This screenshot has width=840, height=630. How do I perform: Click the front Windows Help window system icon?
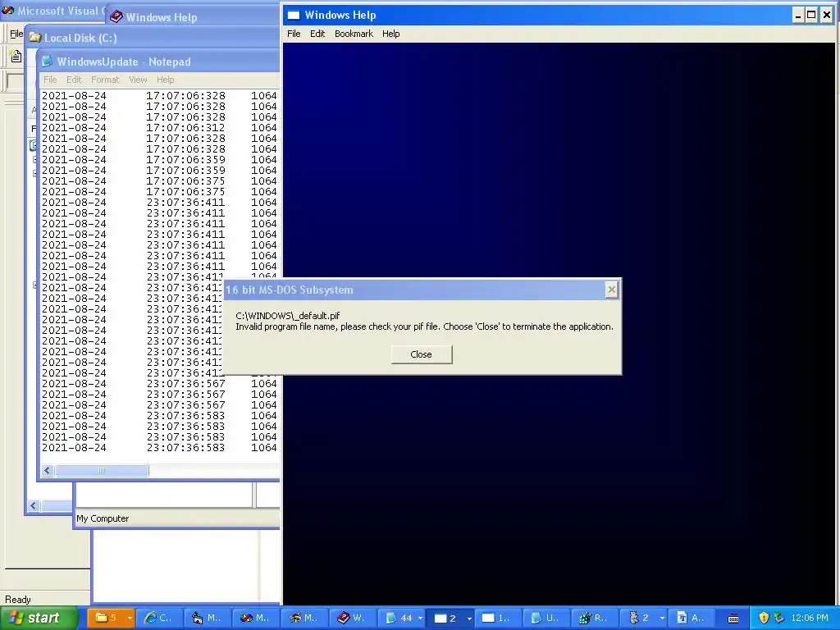click(293, 15)
